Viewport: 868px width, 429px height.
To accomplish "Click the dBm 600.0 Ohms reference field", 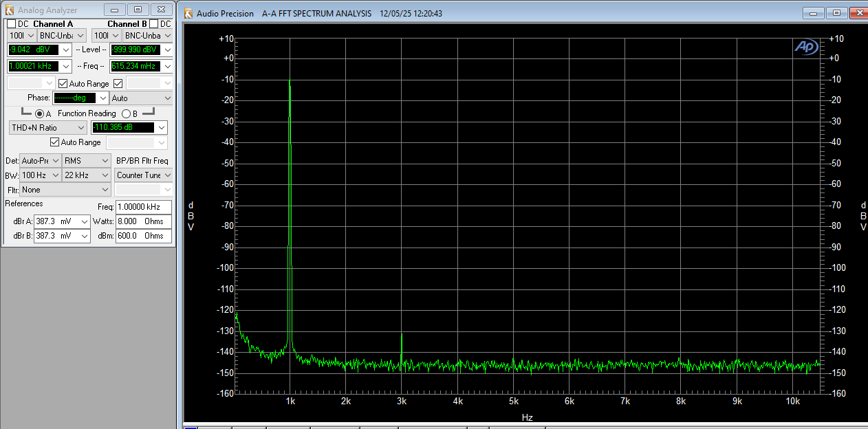I will click(x=143, y=236).
